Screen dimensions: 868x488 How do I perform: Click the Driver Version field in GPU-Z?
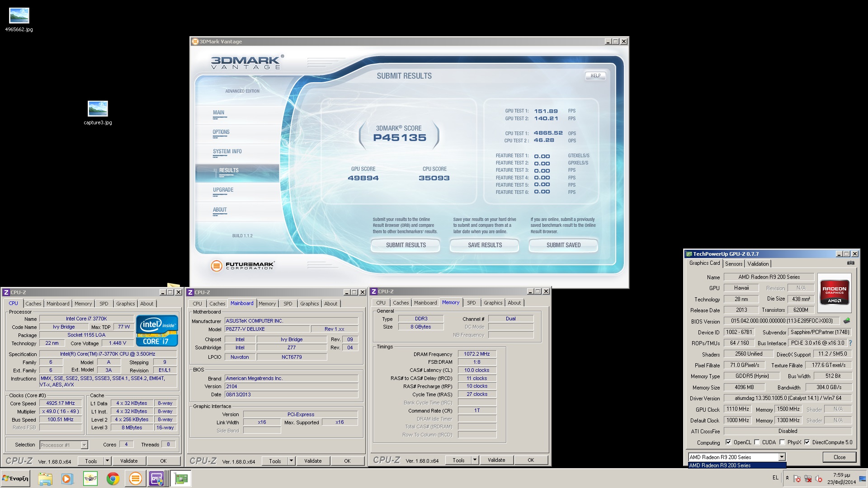(788, 398)
